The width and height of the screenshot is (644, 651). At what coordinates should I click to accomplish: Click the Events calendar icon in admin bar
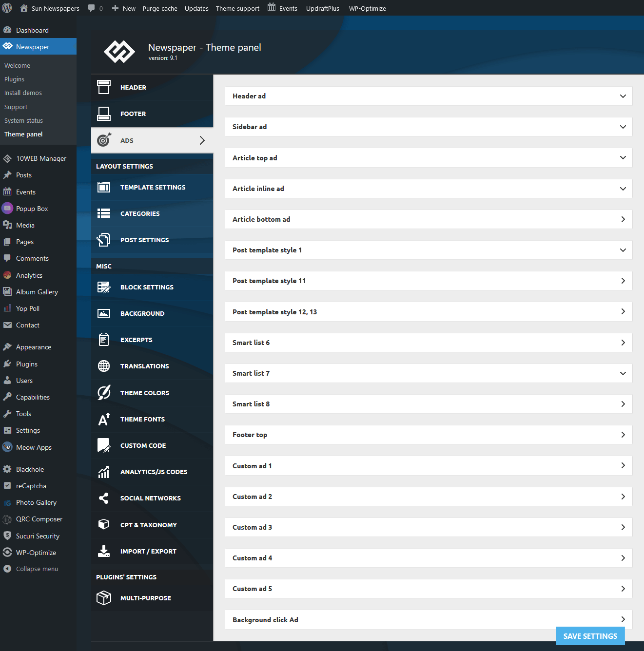click(272, 7)
